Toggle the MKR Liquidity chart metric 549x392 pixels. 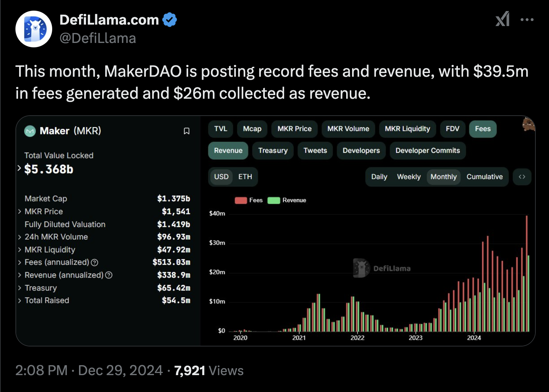[408, 129]
